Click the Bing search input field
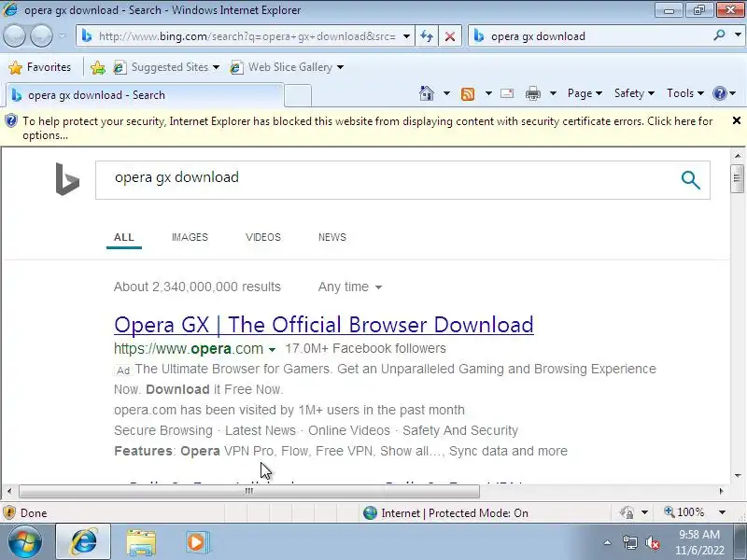 click(384, 180)
